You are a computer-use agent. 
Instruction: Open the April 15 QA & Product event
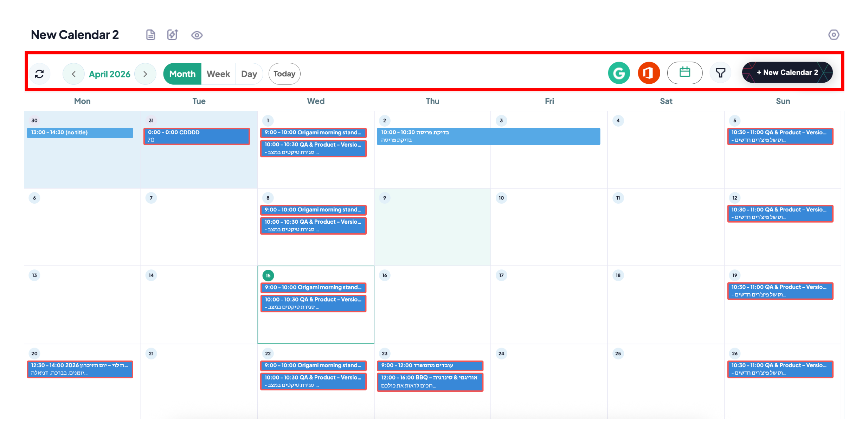point(313,304)
